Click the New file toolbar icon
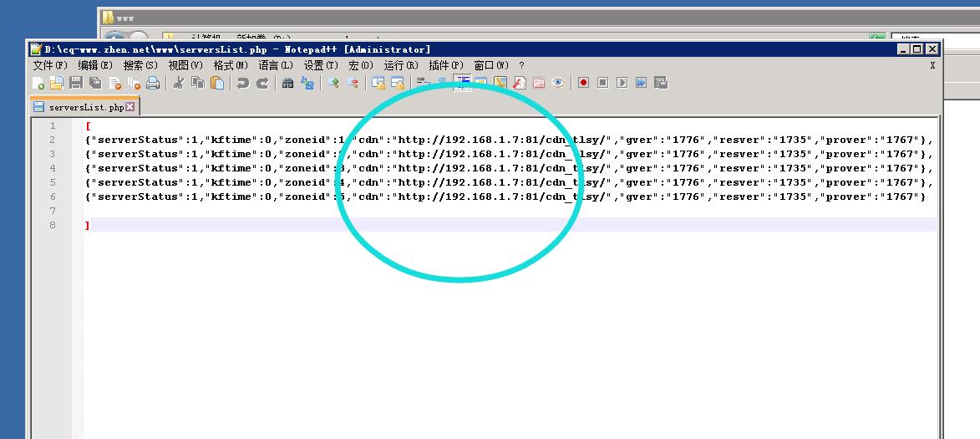 click(x=38, y=83)
